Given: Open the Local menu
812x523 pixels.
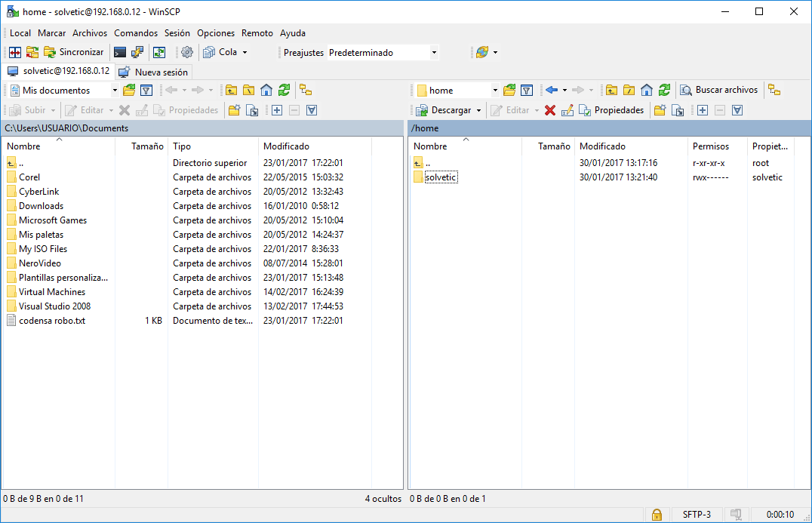Looking at the screenshot, I should [x=20, y=33].
